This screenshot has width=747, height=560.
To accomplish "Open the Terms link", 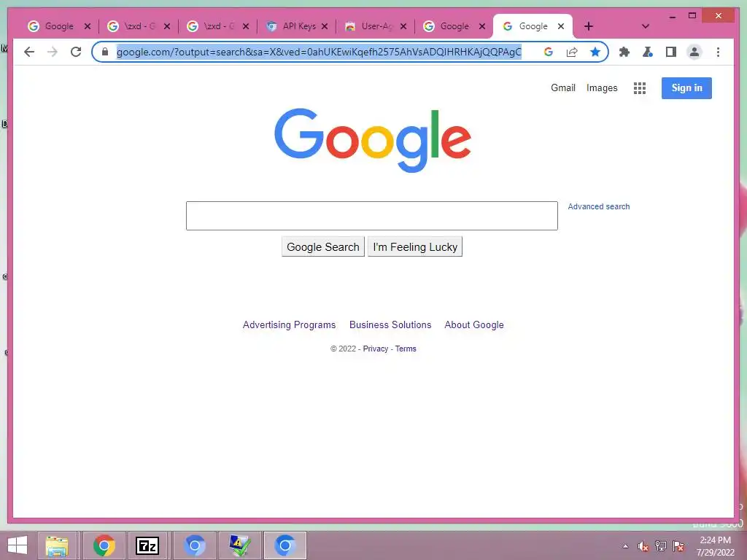I will pos(406,349).
